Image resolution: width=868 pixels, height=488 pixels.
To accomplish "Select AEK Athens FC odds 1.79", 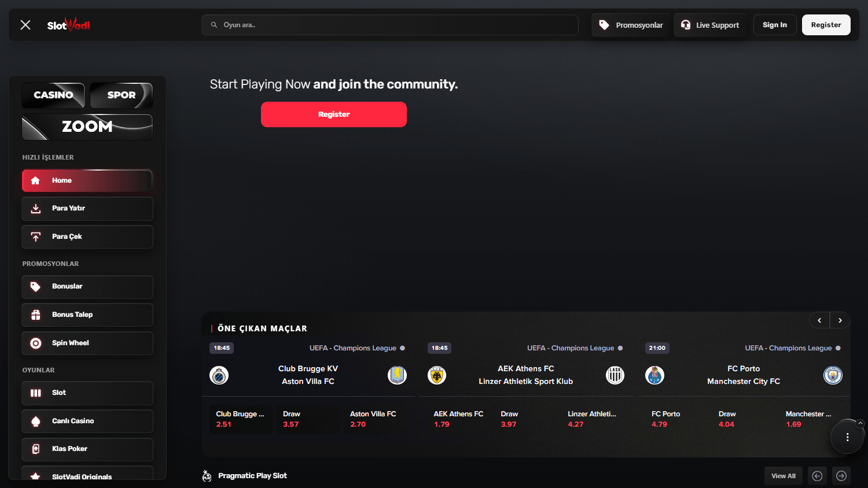I will (x=458, y=419).
